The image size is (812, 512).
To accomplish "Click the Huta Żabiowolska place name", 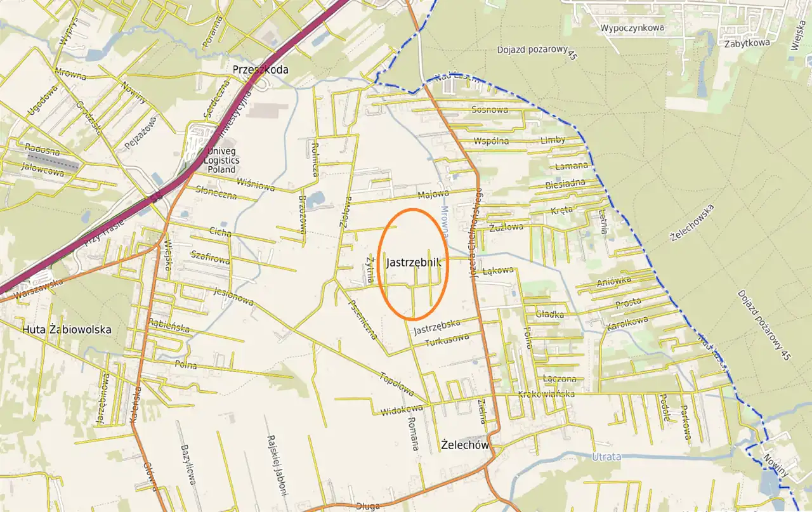I will (67, 329).
